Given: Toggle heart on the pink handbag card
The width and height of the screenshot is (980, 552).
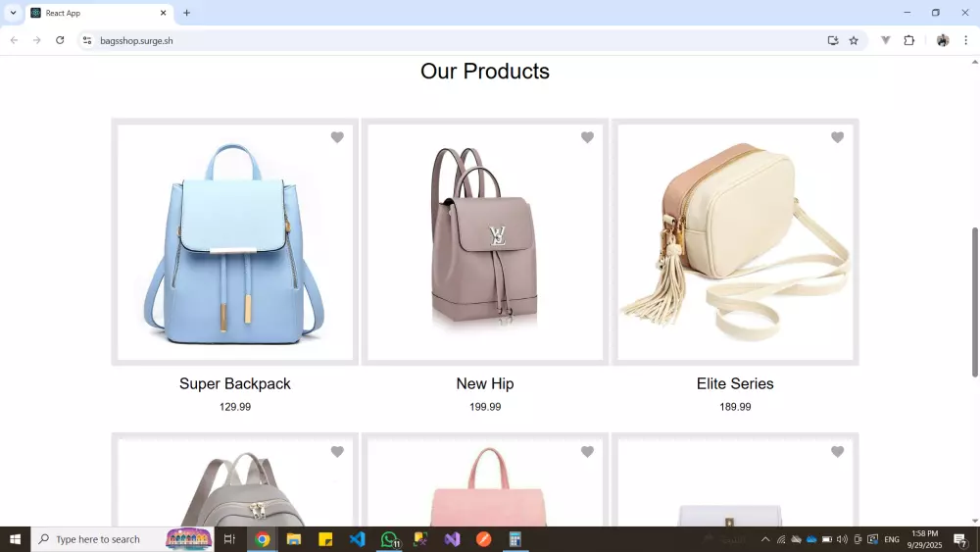Looking at the screenshot, I should (587, 451).
